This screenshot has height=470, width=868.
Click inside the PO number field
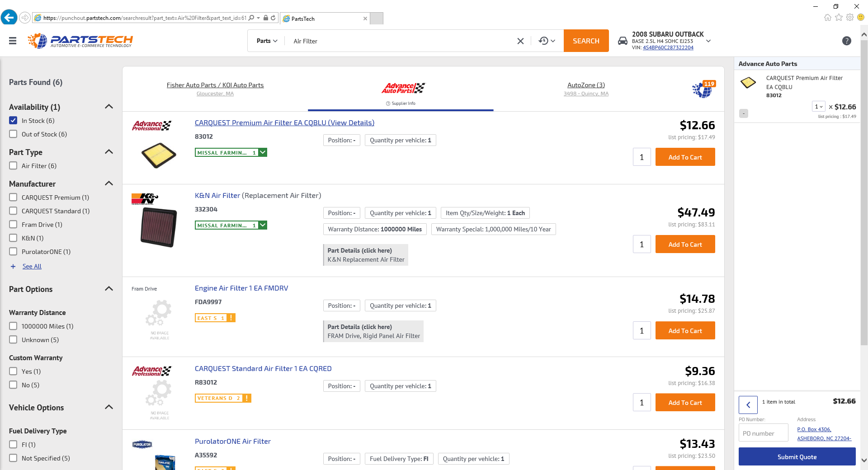pos(763,432)
